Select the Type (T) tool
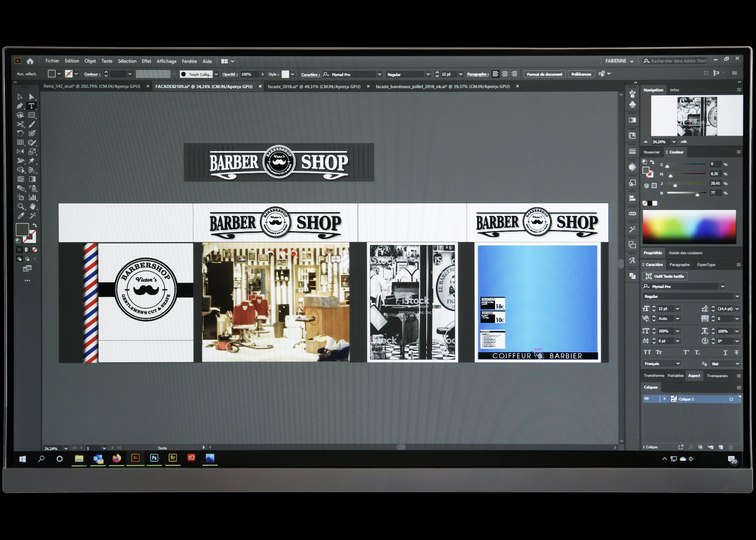Viewport: 756px width, 540px height. [x=31, y=106]
